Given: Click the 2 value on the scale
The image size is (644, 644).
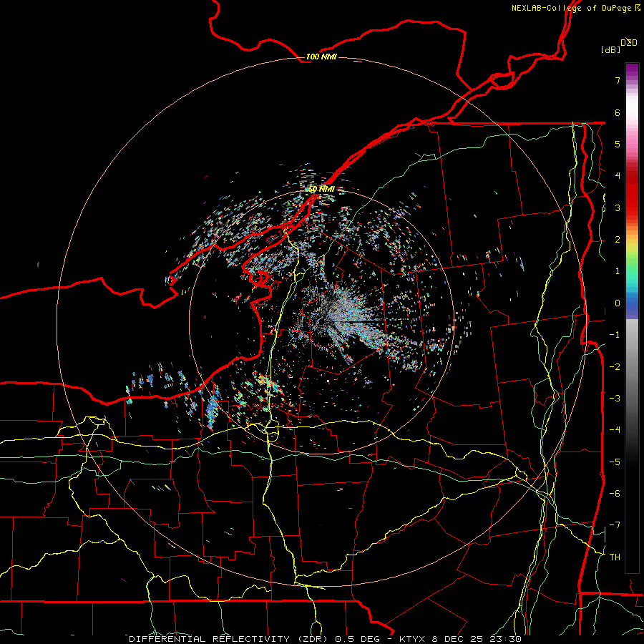Looking at the screenshot, I should [x=618, y=240].
